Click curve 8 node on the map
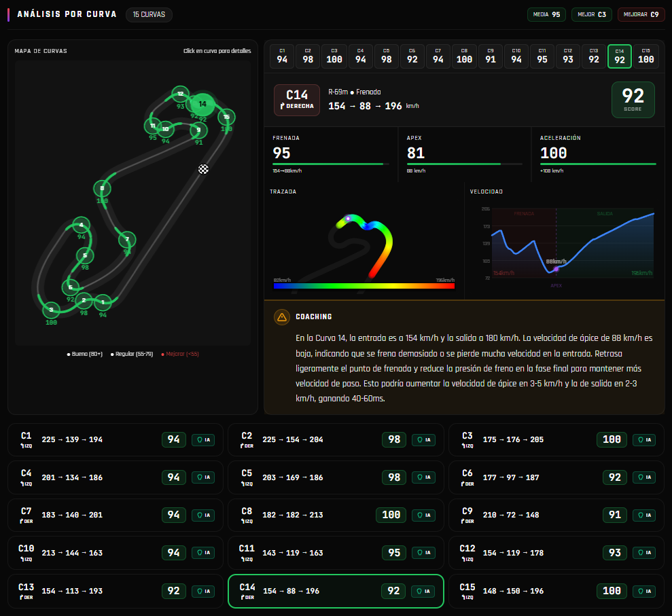Screen dimensions: 672x616 click(102, 188)
